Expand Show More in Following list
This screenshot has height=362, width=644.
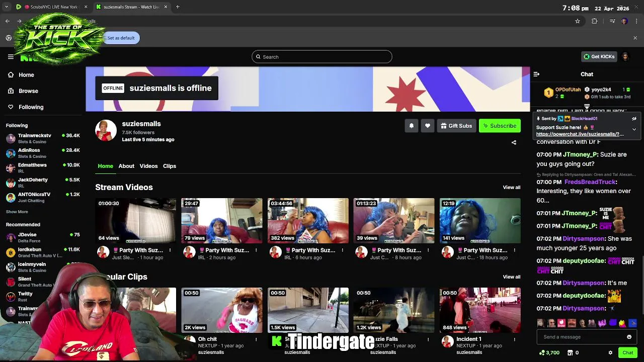coord(17,212)
